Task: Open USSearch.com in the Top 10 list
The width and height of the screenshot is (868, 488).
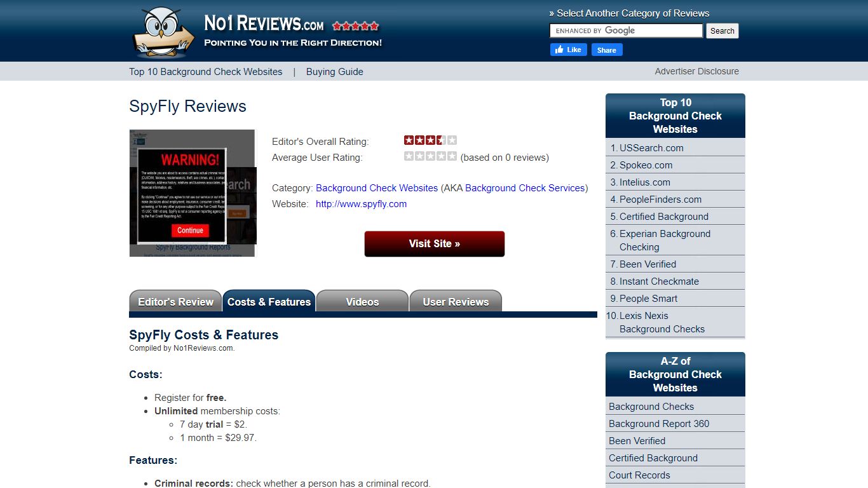Action: click(651, 148)
